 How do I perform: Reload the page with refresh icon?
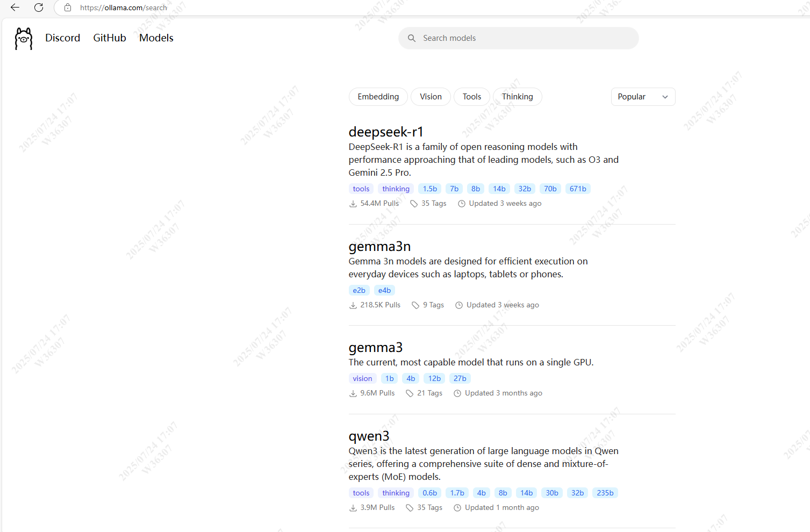coord(39,8)
